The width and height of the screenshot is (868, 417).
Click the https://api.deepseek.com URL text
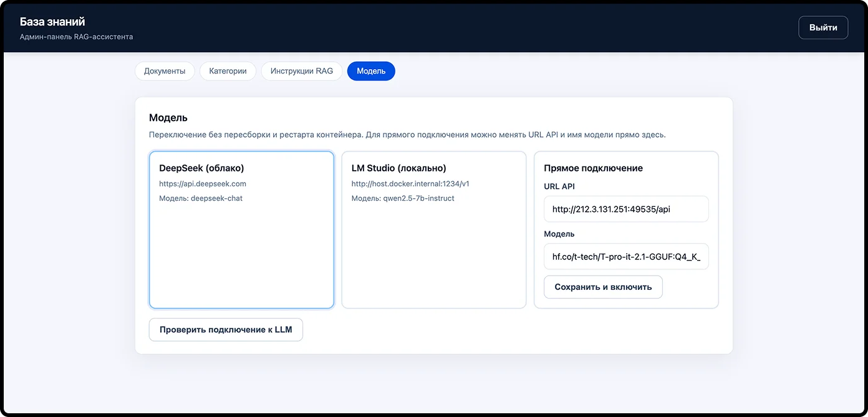point(203,184)
